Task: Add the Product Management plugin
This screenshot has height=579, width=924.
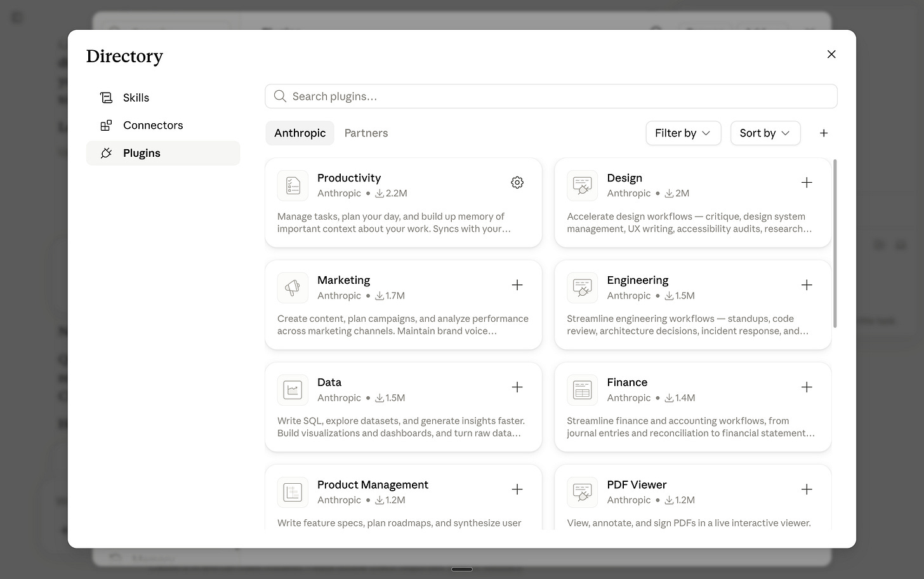Action: click(x=517, y=489)
